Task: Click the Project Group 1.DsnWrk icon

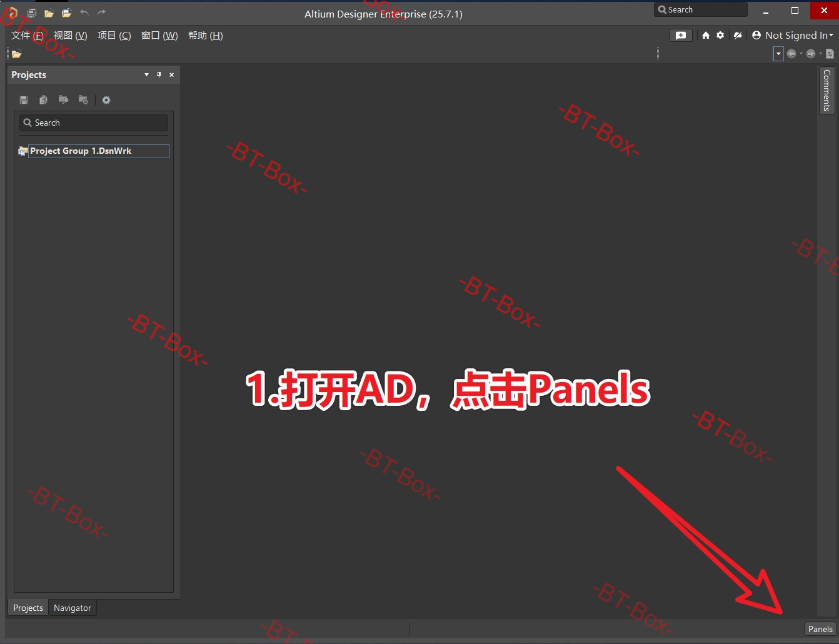Action: pyautogui.click(x=23, y=151)
